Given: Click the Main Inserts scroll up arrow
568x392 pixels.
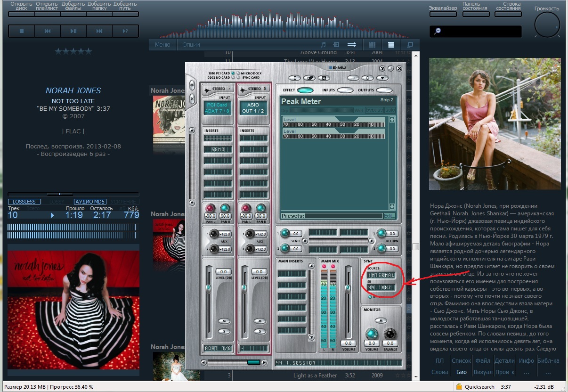Looking at the screenshot, I should click(310, 266).
